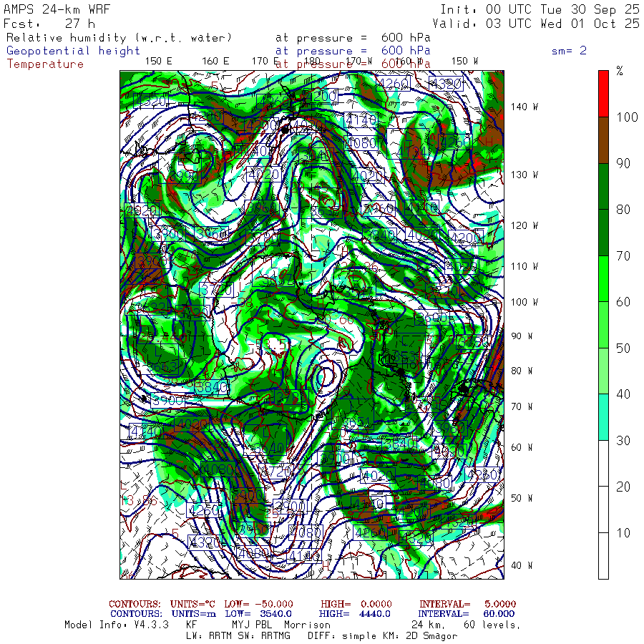This screenshot has width=644, height=644.
Task: Click the 'Valid: 03 UTC Wed 01 Oct 25' text
Action: click(540, 24)
